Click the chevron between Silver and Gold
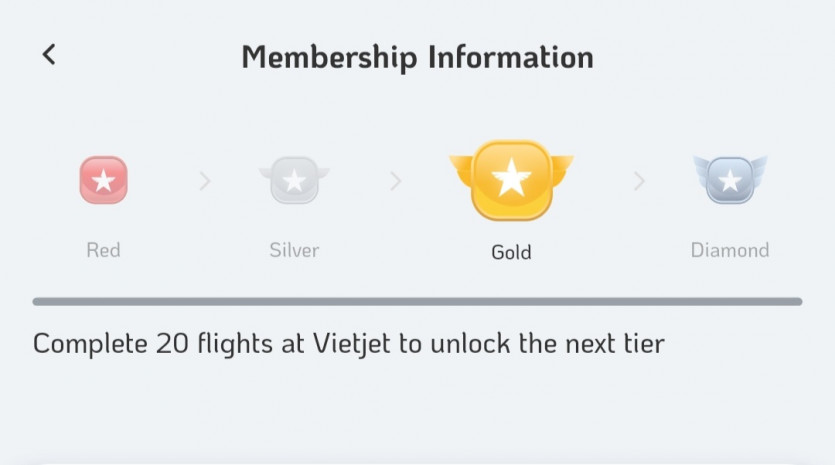Viewport: 835px width, 465px height. coord(396,181)
